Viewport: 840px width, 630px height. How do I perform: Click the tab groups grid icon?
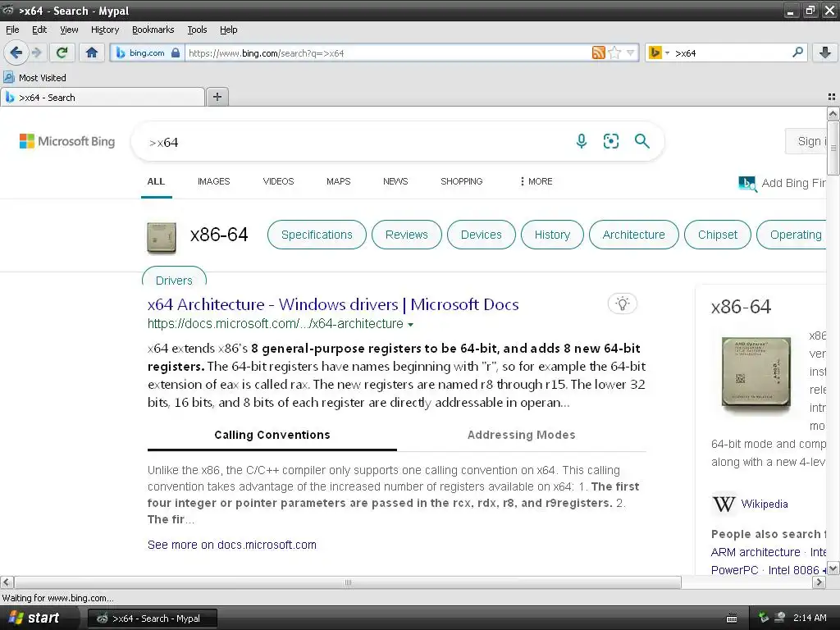[832, 97]
